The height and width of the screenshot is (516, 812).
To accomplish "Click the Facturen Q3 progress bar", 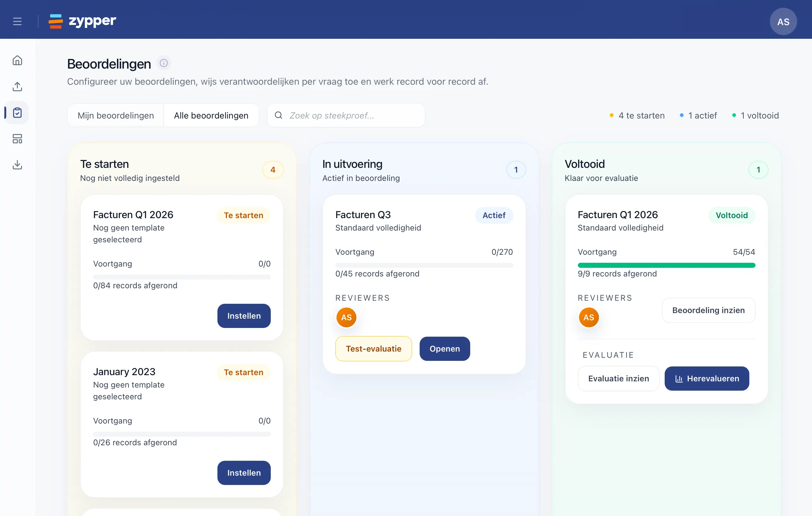I will 424,265.
